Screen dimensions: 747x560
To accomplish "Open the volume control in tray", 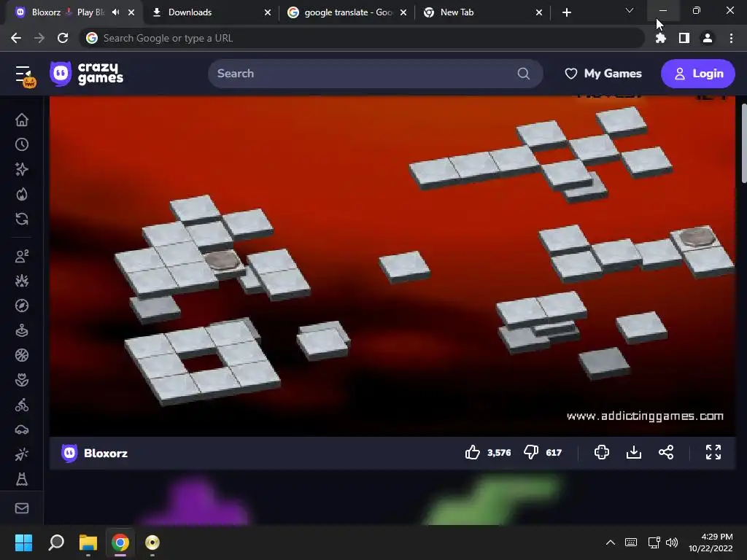I will (672, 542).
